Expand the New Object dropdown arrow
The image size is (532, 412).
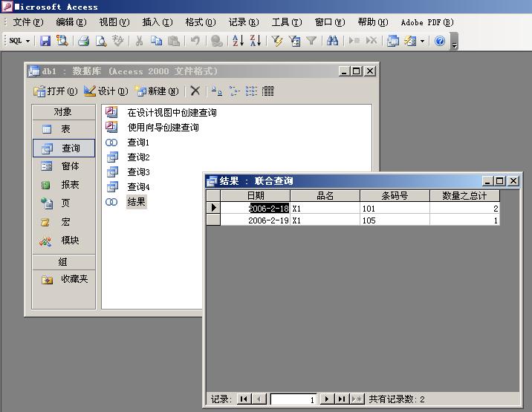423,41
